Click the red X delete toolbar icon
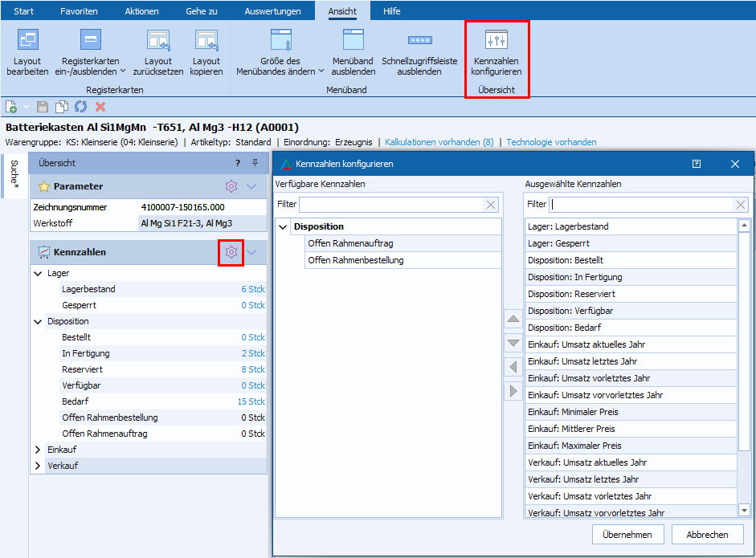The height and width of the screenshot is (558, 756). click(x=100, y=107)
